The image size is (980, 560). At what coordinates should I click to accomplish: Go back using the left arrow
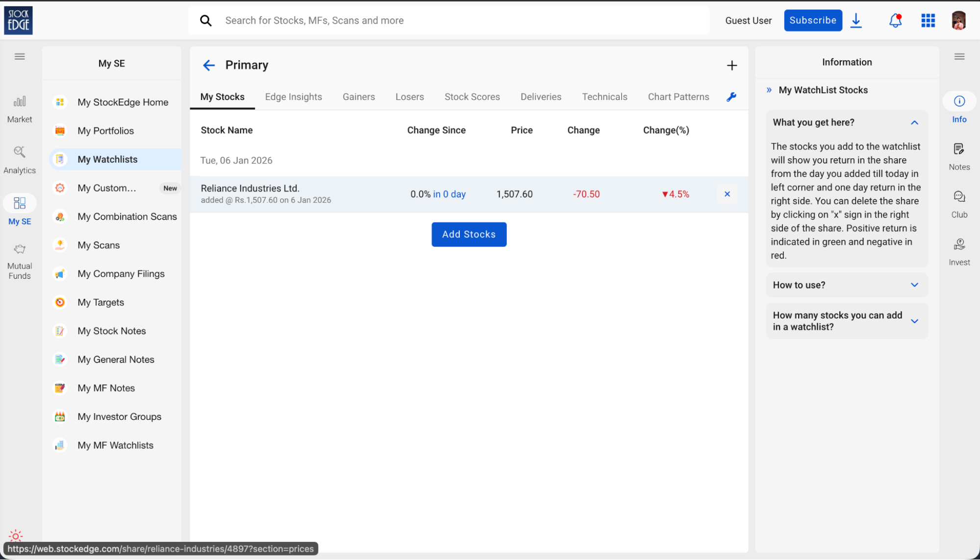tap(209, 65)
